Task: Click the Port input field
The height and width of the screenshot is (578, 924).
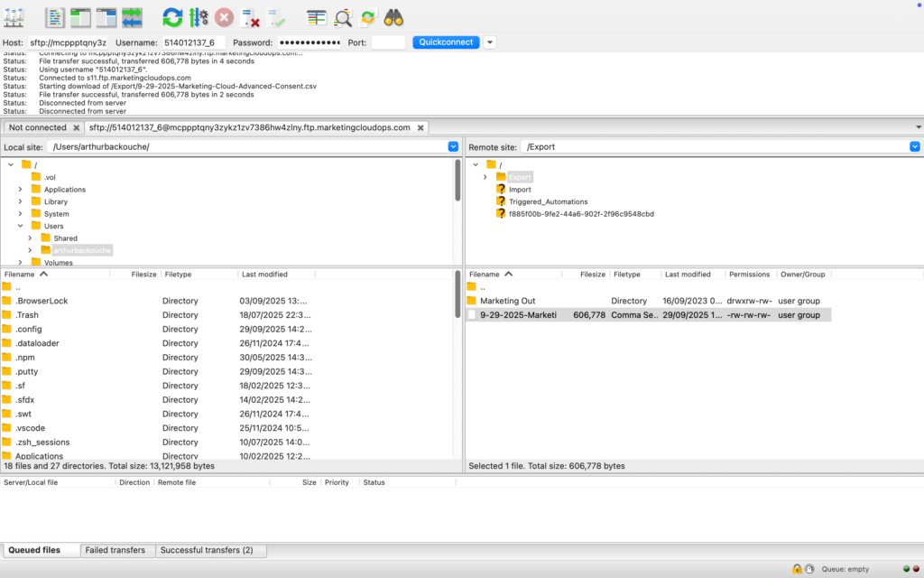Action: click(x=388, y=42)
